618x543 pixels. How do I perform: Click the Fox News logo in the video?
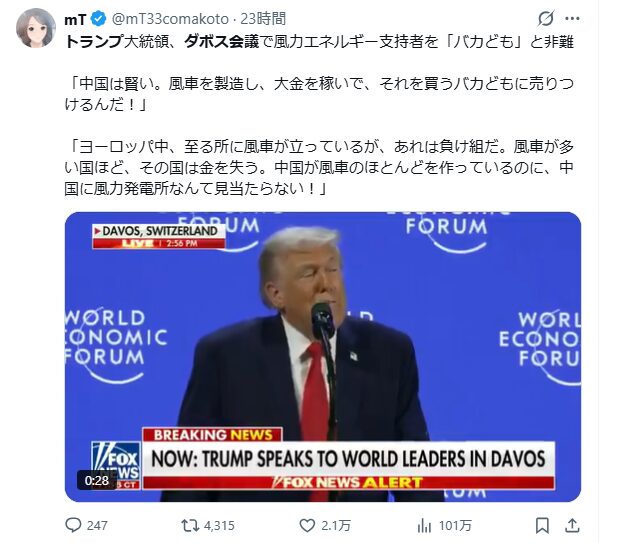click(116, 465)
